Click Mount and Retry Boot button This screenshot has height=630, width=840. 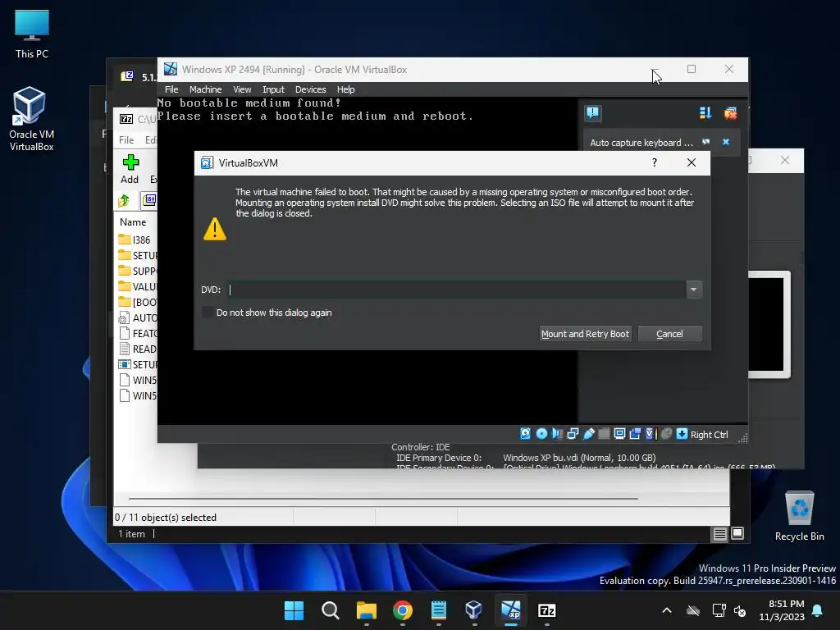pos(585,334)
